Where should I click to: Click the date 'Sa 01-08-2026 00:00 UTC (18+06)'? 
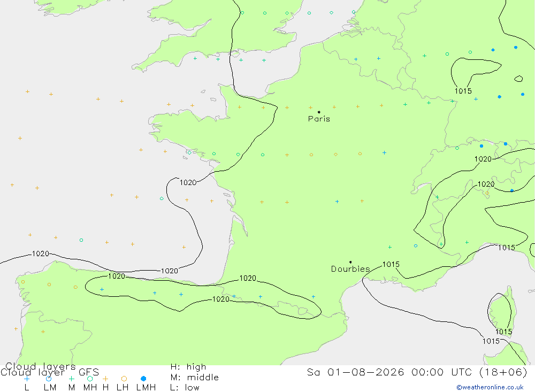[x=417, y=372]
